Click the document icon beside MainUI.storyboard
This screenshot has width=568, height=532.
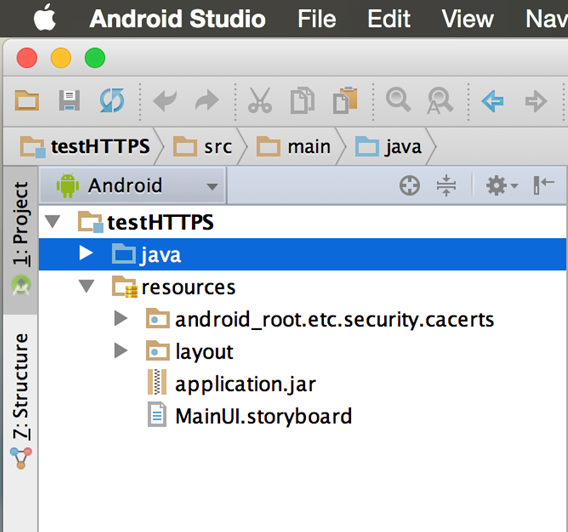click(157, 414)
